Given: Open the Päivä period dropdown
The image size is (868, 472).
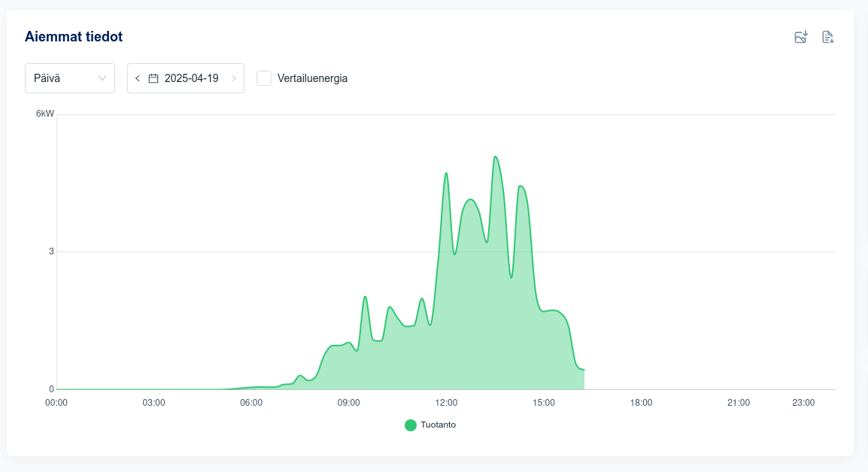Looking at the screenshot, I should coord(69,78).
